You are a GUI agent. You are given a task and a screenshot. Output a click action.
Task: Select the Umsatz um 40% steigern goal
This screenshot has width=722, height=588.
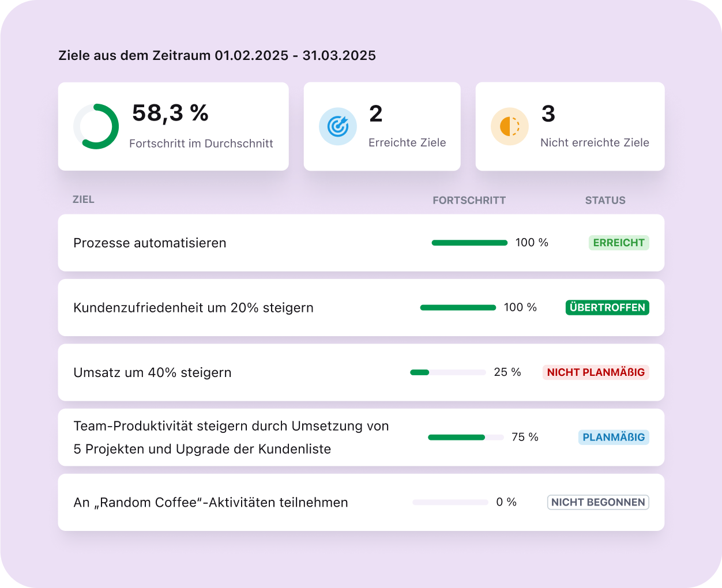(152, 372)
